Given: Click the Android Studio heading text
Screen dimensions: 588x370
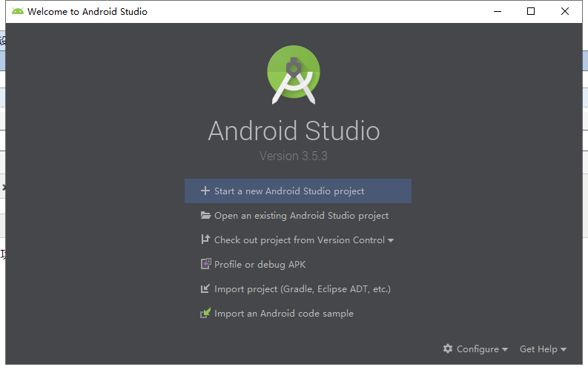Looking at the screenshot, I should (294, 131).
